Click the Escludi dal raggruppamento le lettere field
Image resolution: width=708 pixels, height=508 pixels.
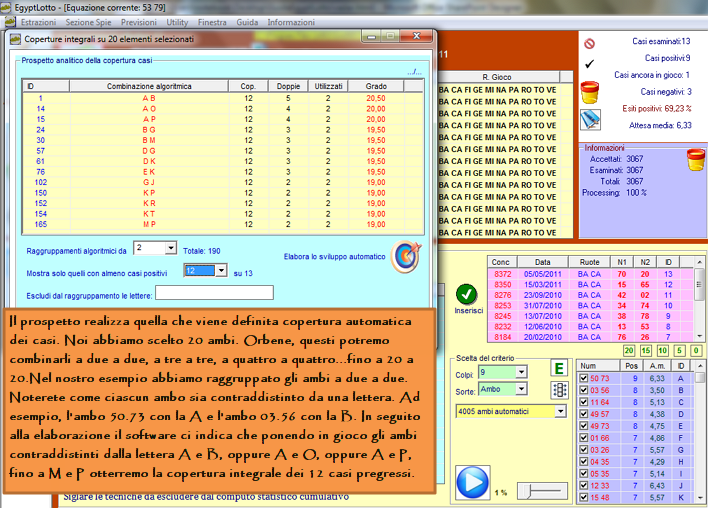pos(214,293)
